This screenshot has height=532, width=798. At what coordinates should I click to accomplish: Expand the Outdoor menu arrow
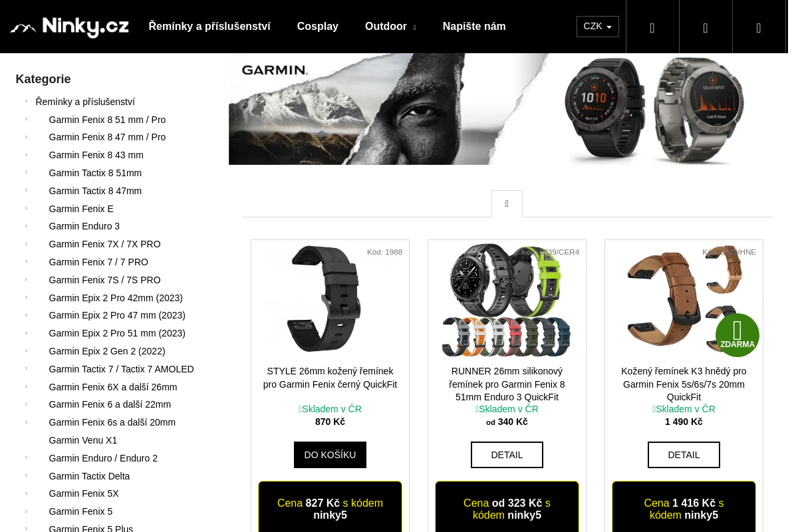[414, 27]
